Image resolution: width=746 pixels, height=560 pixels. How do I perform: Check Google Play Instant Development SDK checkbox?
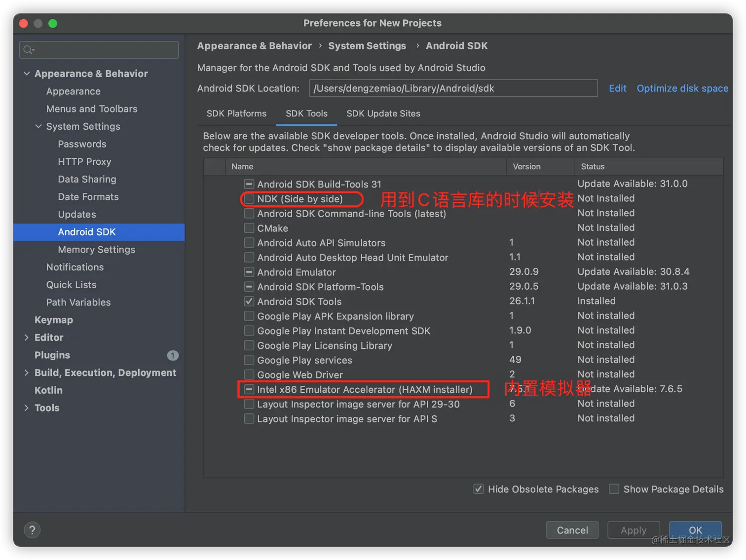tap(249, 331)
